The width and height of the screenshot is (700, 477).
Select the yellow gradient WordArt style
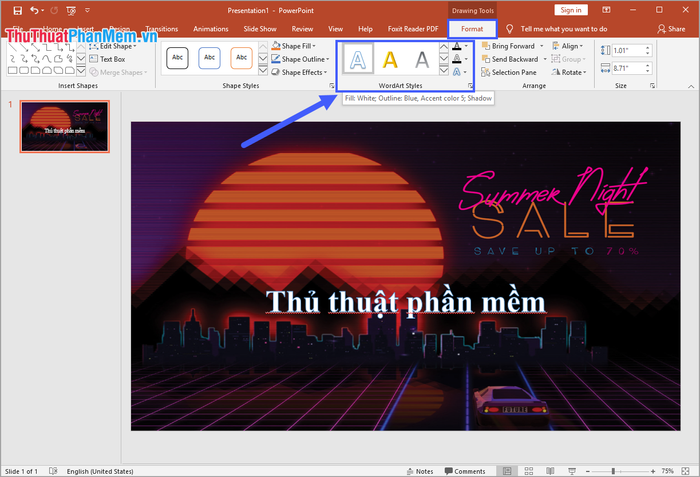tap(391, 61)
